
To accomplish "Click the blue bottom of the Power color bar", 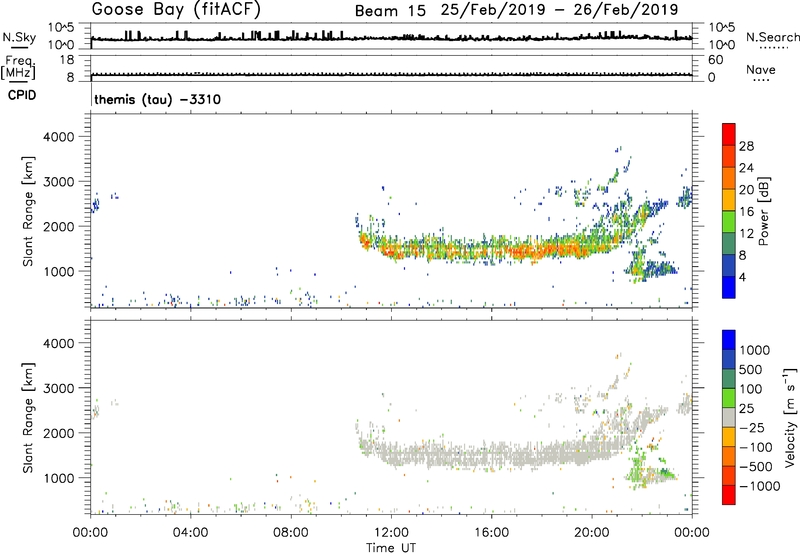I will (729, 287).
